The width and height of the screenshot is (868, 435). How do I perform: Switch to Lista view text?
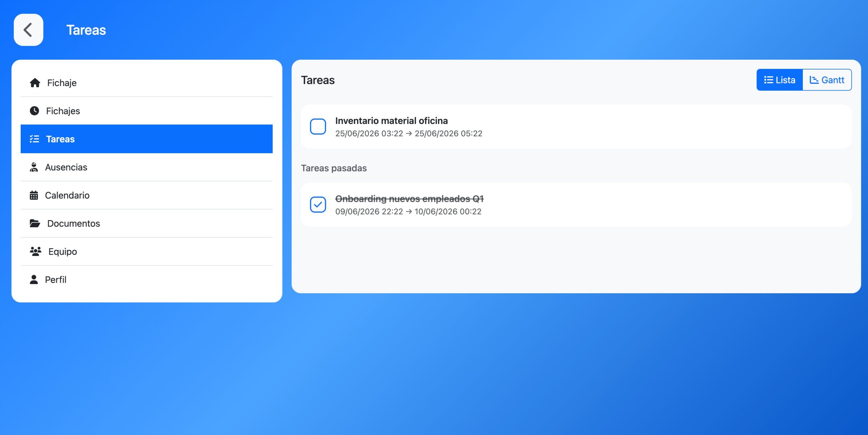(x=785, y=80)
